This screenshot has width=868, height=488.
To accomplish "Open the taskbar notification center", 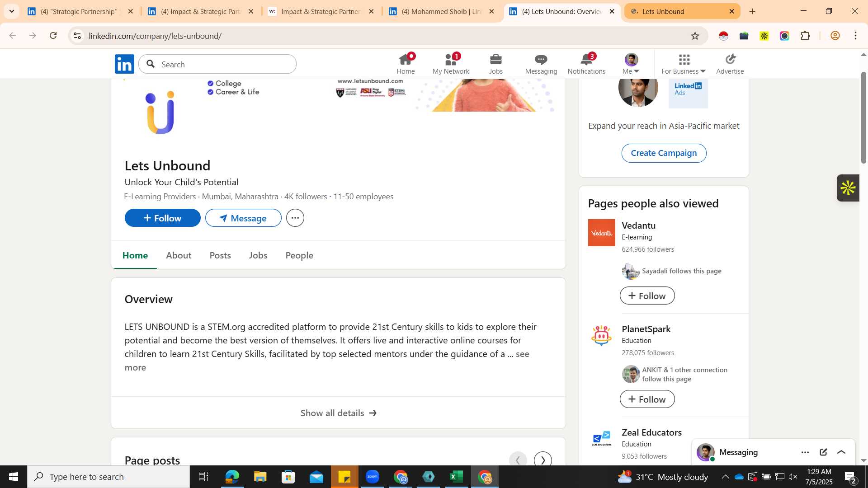I will tap(850, 477).
